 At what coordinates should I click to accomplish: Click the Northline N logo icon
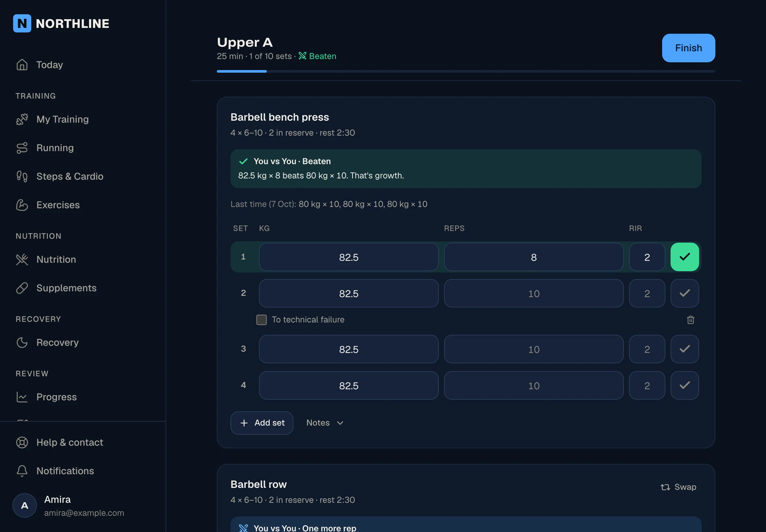(22, 23)
